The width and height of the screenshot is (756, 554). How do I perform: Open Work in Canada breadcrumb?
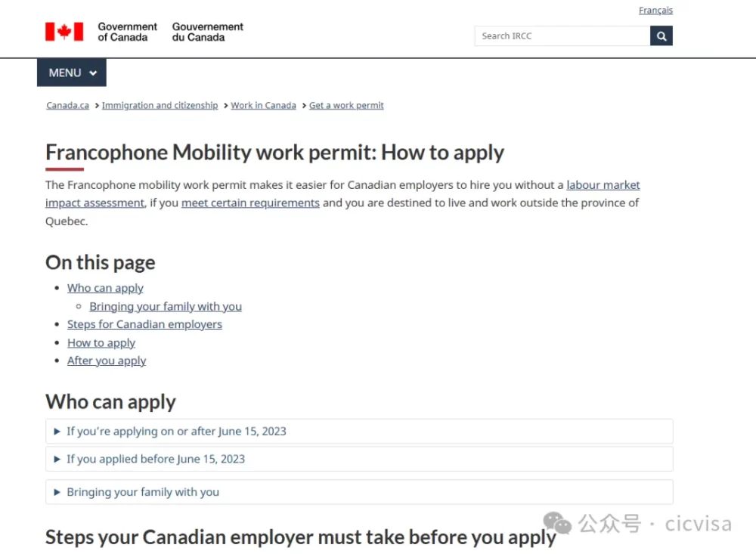(263, 106)
